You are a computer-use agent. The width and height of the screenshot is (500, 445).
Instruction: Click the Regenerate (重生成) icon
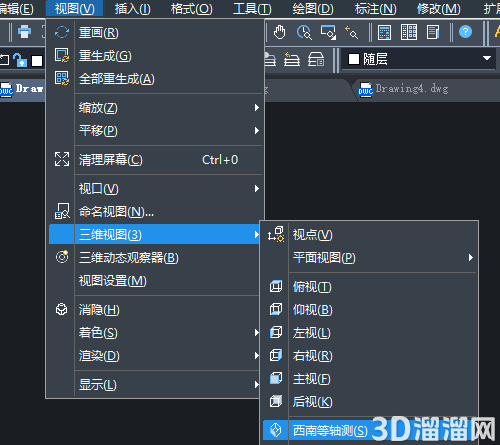click(x=62, y=55)
